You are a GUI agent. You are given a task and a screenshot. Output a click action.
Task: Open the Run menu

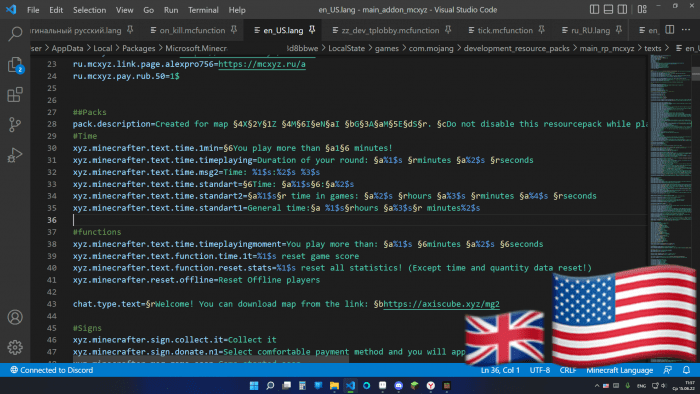point(171,10)
